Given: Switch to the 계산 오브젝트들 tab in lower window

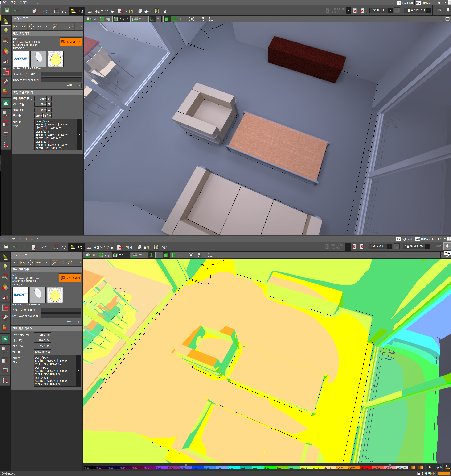Looking at the screenshot, I should tap(100, 247).
